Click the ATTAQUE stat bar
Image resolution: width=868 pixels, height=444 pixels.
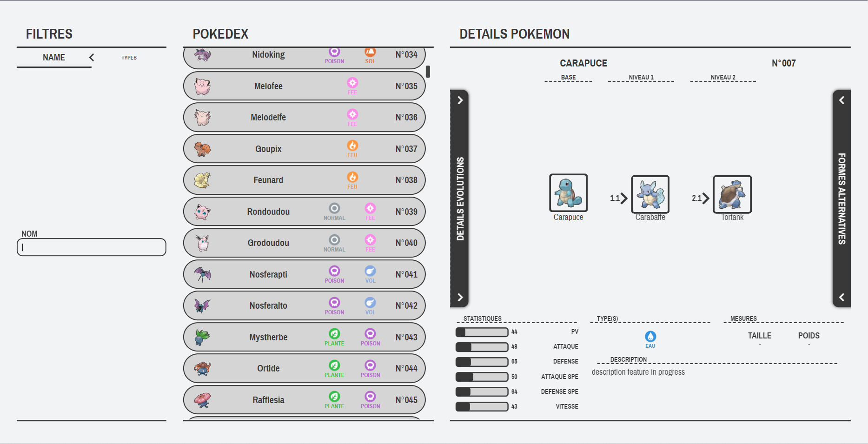point(482,347)
